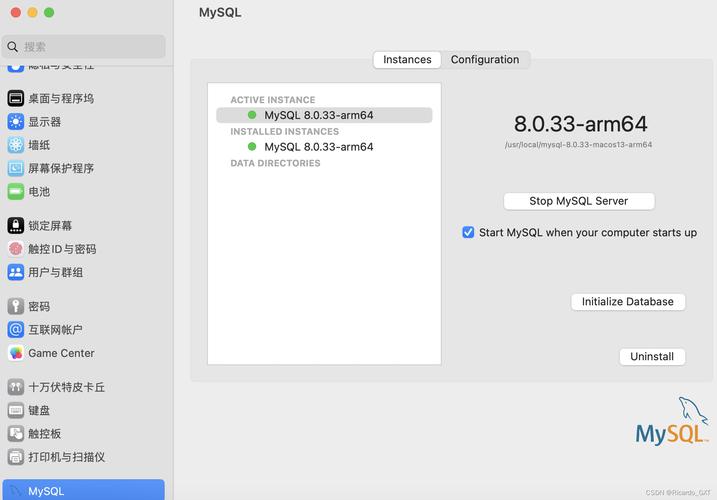The width and height of the screenshot is (717, 500).
Task: Click the green status dot of active instance
Action: 251,115
